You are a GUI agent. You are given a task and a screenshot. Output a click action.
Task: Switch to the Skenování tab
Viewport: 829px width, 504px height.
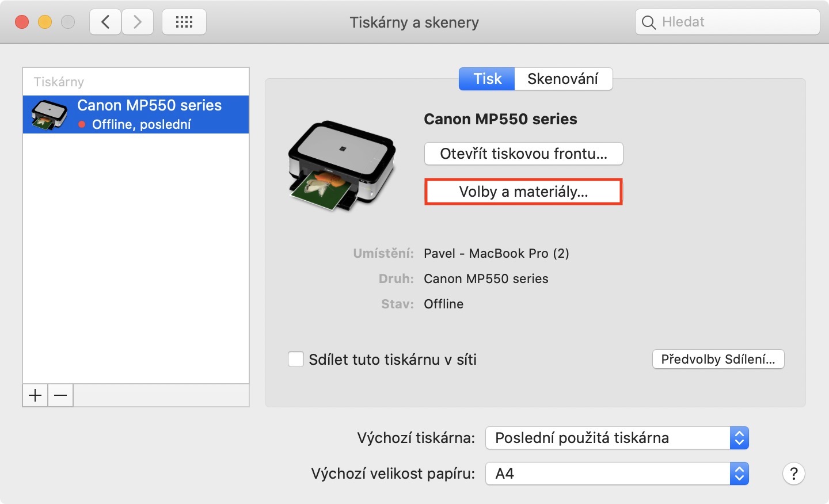point(562,79)
